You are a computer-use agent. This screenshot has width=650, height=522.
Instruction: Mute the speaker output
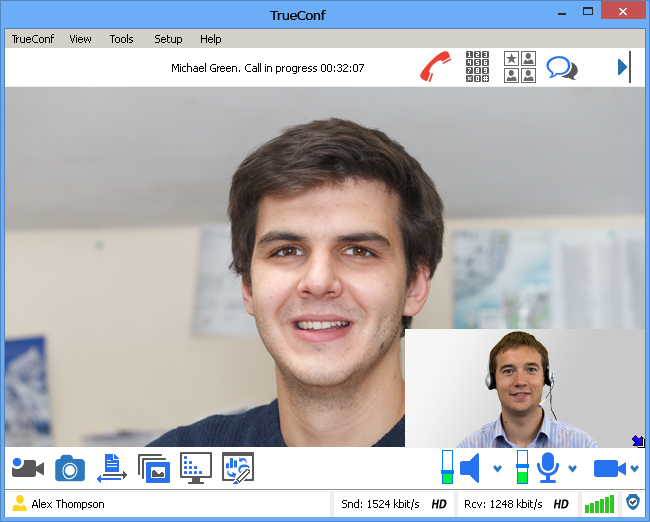click(x=470, y=468)
